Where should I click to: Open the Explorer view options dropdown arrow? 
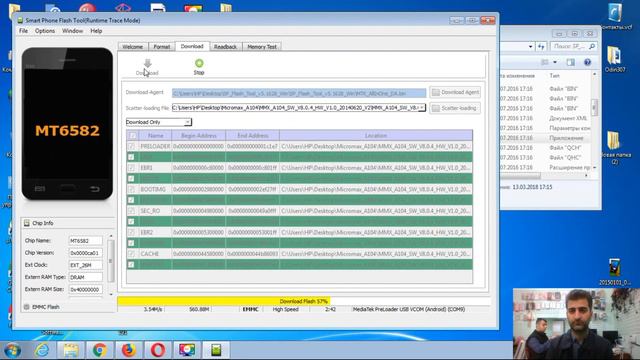click(x=555, y=62)
